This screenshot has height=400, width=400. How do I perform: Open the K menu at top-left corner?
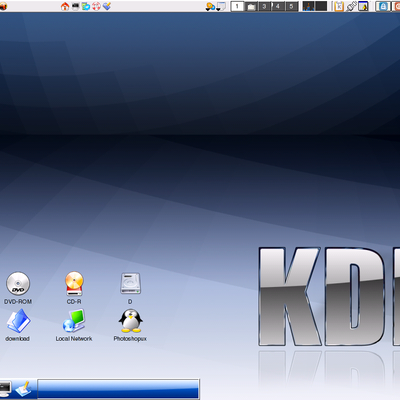pos(3,6)
